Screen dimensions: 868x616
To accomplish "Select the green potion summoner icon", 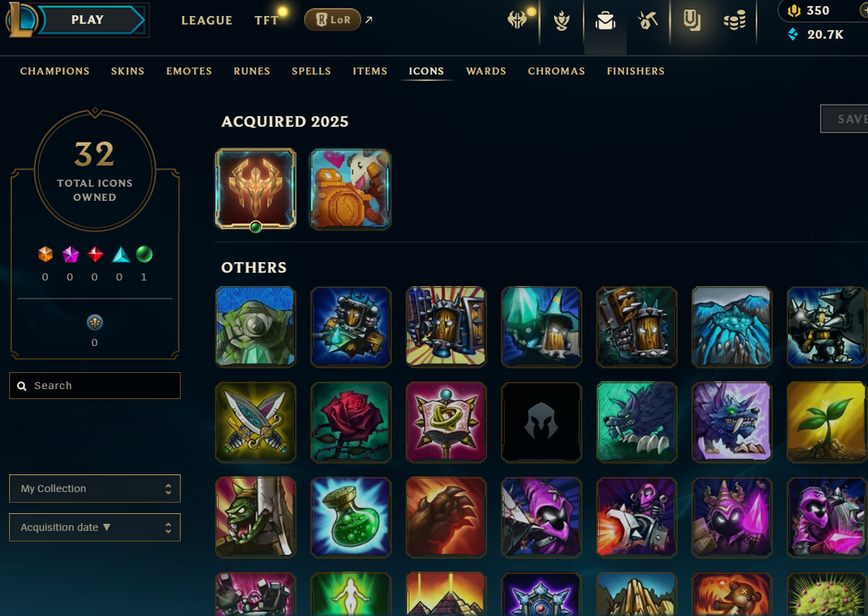I will 351,517.
